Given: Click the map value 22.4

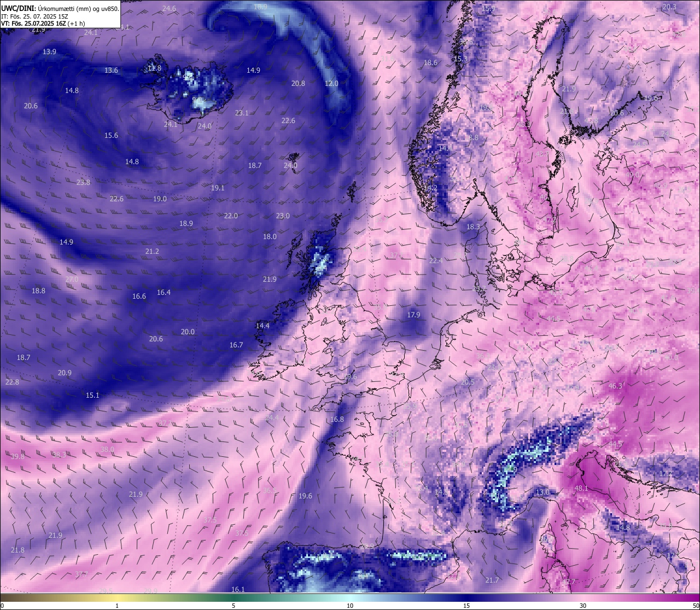Looking at the screenshot, I should coord(436,260).
